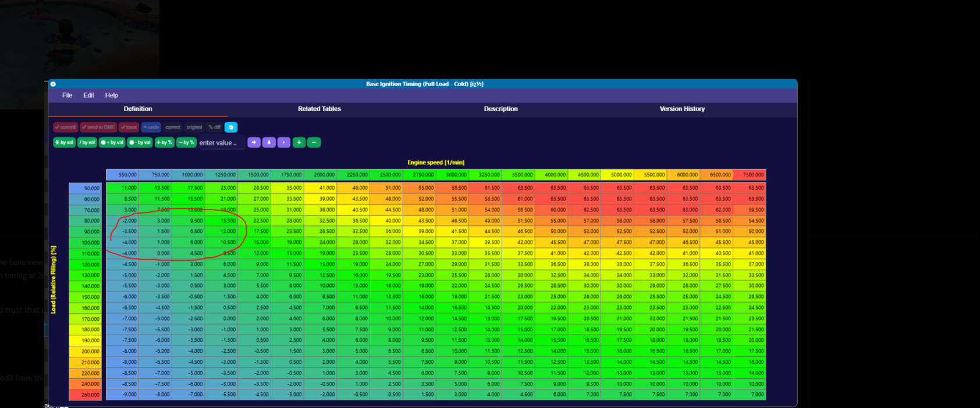Select cell 11.000 at 50 load, 550 rpm
This screenshot has width=980, height=408.
pyautogui.click(x=122, y=188)
